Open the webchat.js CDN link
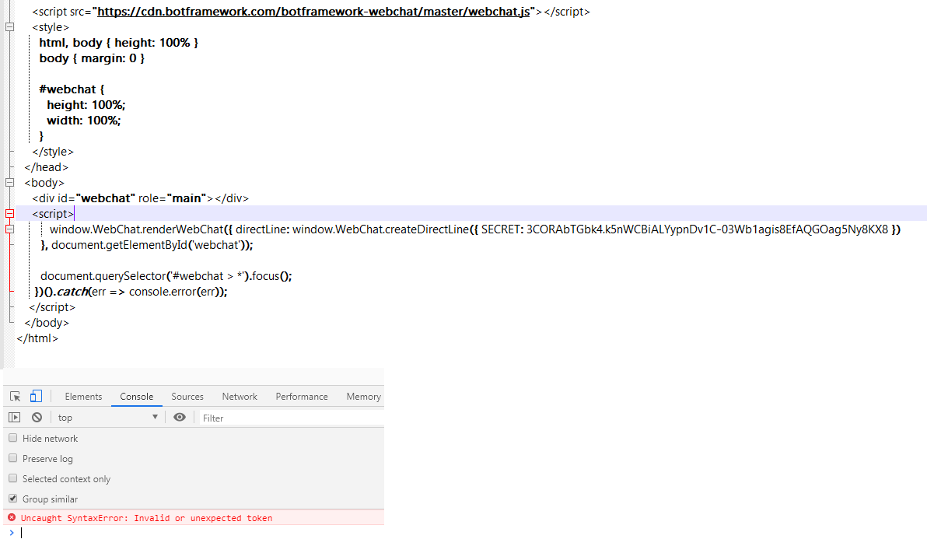Image resolution: width=927 pixels, height=560 pixels. pyautogui.click(x=311, y=12)
